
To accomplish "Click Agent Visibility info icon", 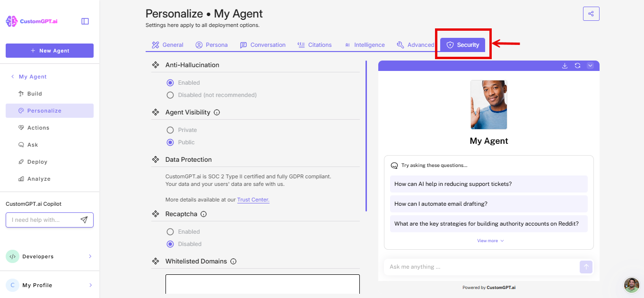I will point(217,113).
